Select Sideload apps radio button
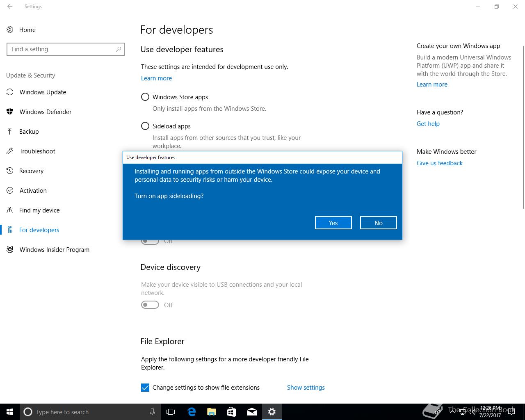The image size is (525, 420). (x=145, y=126)
